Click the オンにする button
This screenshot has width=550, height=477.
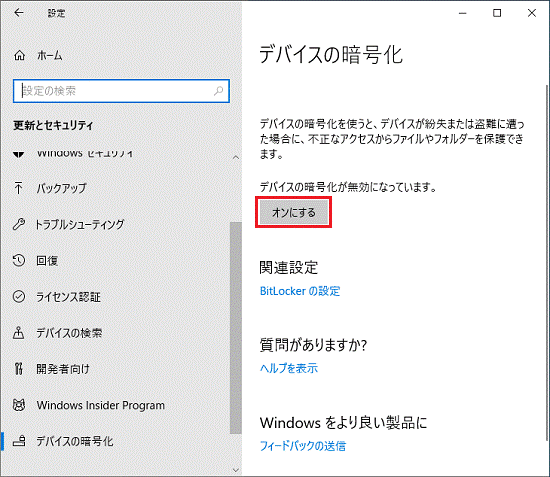pyautogui.click(x=294, y=213)
